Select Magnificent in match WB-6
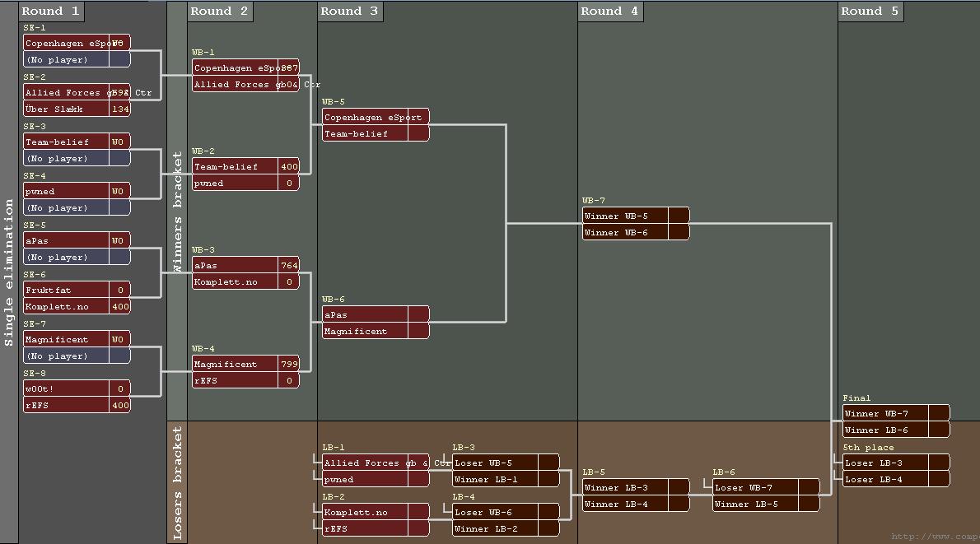980x544 pixels. point(376,330)
